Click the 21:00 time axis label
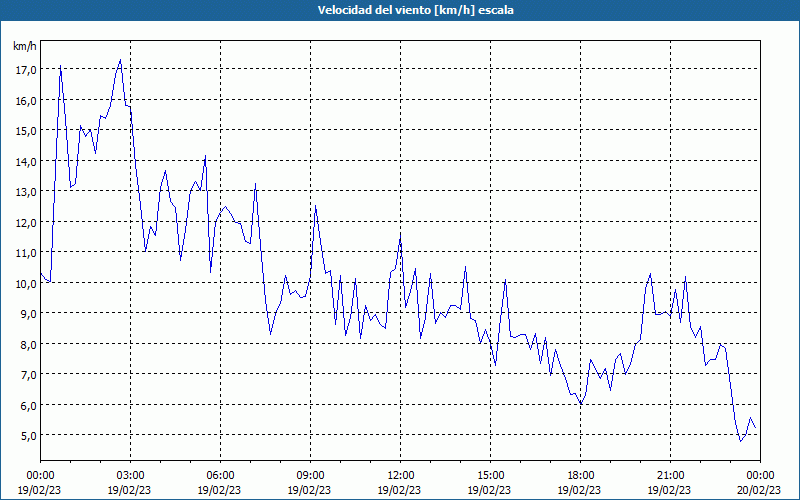 [670, 476]
